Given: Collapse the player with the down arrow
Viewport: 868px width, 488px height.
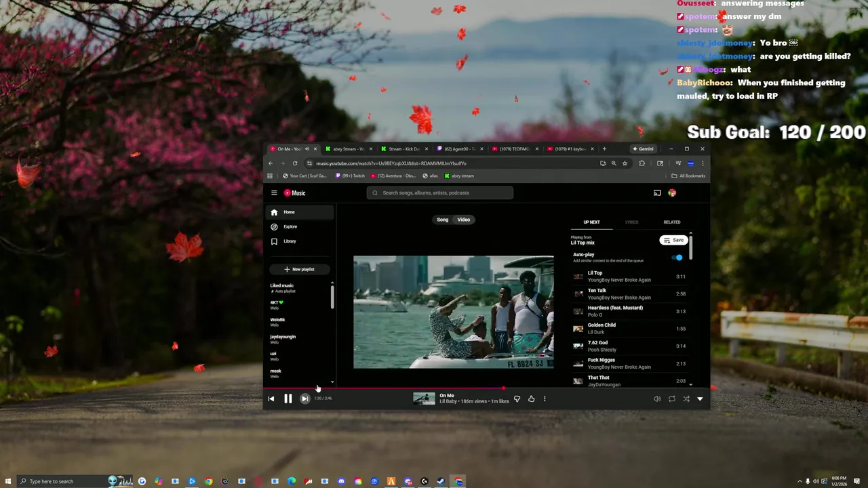Looking at the screenshot, I should tap(701, 399).
